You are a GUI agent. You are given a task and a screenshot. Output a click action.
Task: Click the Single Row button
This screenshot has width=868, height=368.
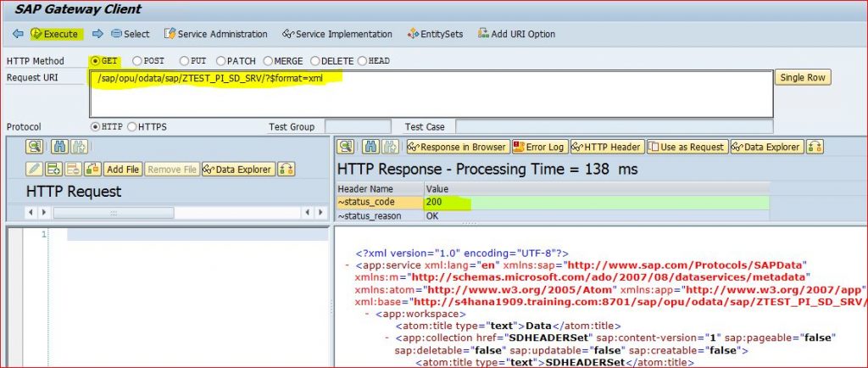click(x=803, y=77)
